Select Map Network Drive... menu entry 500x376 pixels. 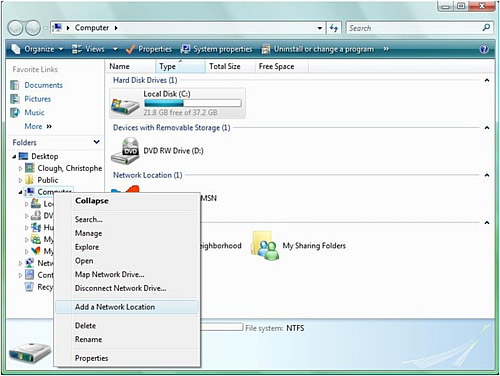click(127, 274)
